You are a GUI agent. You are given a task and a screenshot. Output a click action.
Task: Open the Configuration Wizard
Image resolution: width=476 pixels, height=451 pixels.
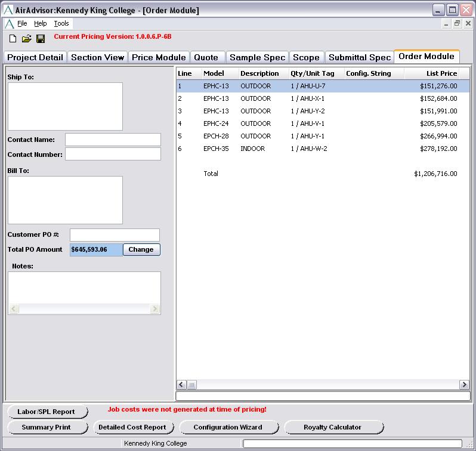pyautogui.click(x=227, y=427)
